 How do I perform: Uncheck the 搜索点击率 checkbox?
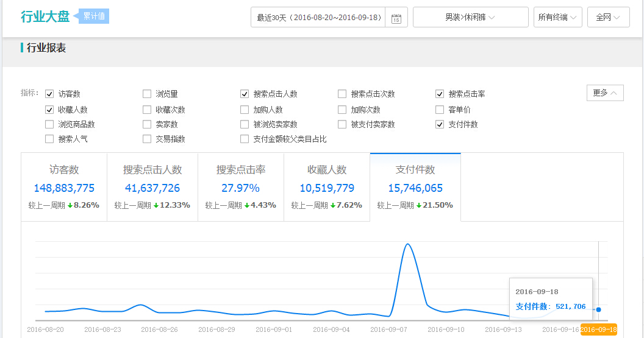click(x=440, y=94)
